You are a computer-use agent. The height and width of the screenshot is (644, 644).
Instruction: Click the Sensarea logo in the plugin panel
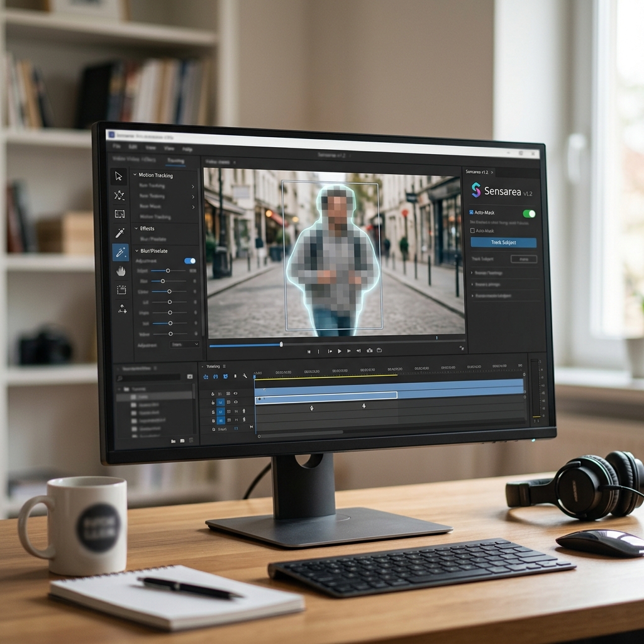pyautogui.click(x=476, y=190)
